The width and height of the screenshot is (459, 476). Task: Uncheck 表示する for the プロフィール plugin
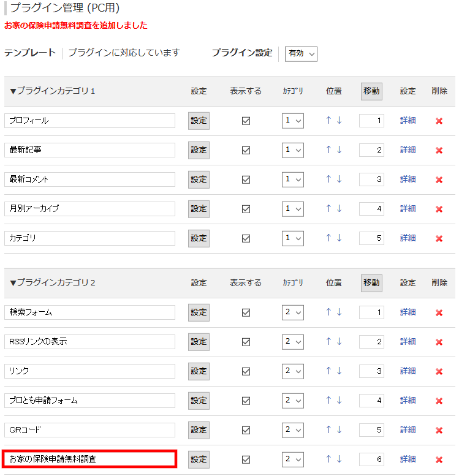click(x=246, y=121)
